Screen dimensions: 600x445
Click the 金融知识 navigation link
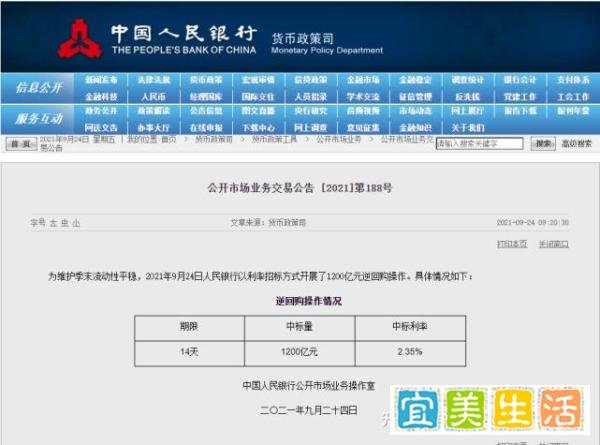[416, 128]
